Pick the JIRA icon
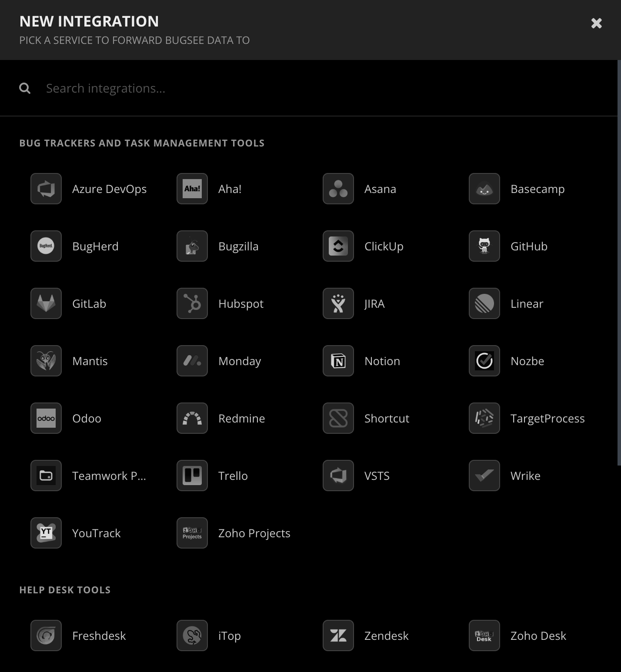 tap(338, 303)
